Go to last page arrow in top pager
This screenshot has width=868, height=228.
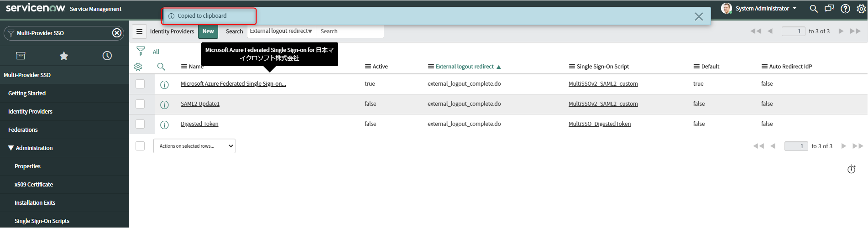pos(855,31)
